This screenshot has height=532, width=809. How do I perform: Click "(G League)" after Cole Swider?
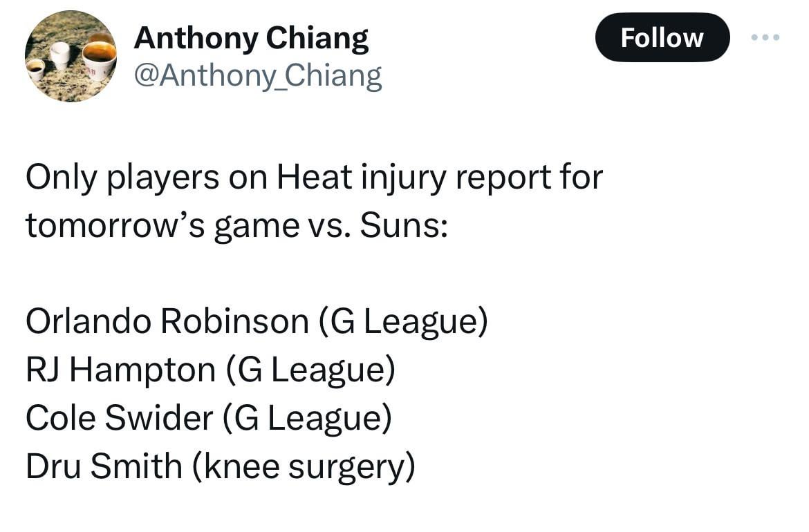coord(308,418)
